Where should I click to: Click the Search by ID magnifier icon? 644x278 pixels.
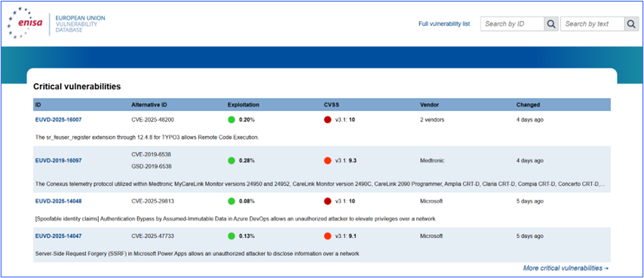coord(551,24)
